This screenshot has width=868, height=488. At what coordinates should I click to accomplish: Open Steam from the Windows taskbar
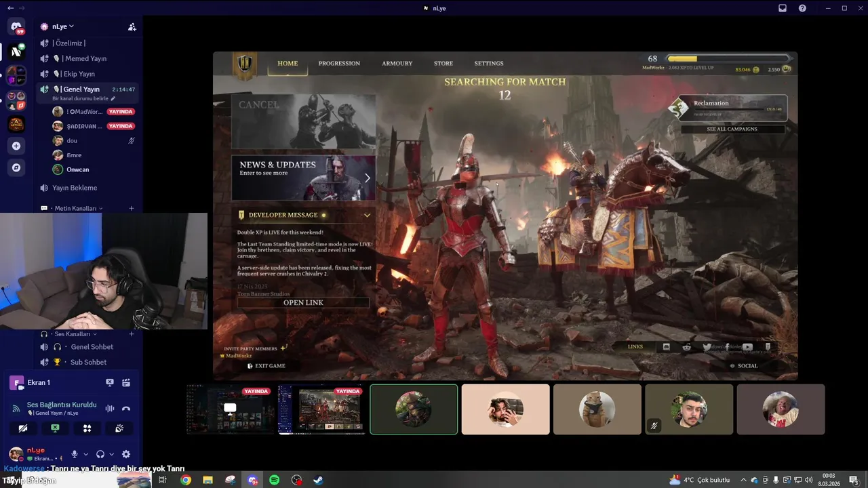318,480
